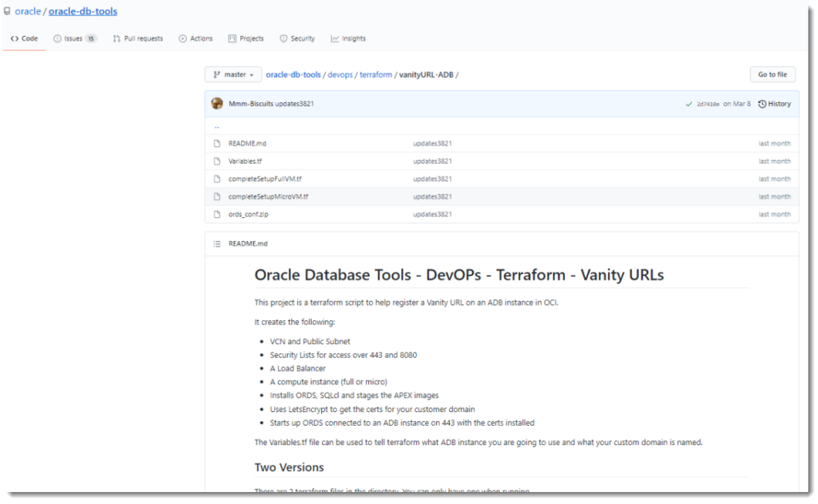Click the completeSetupFullVM.tf file icon
Viewport: 818px width, 504px height.
(216, 179)
